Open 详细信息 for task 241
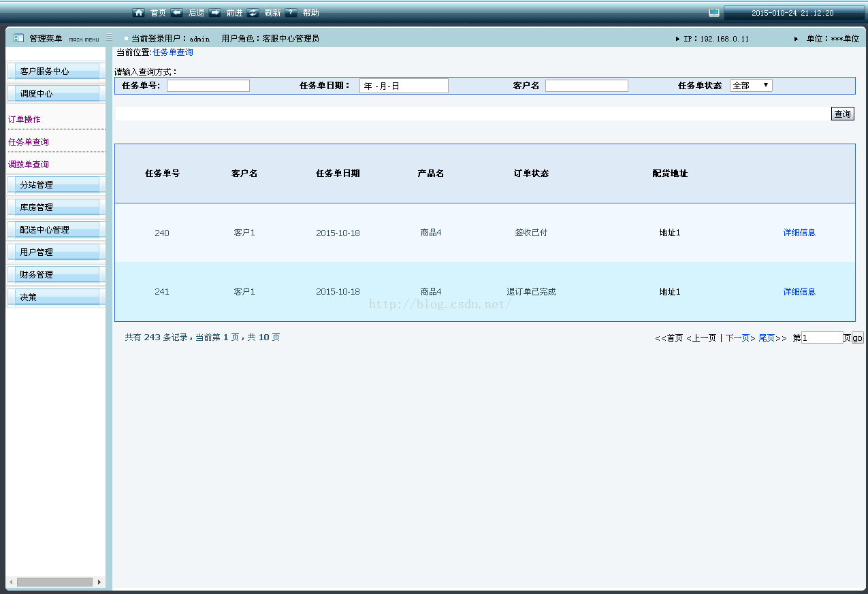Screen dimensions: 868x594 click(x=799, y=292)
